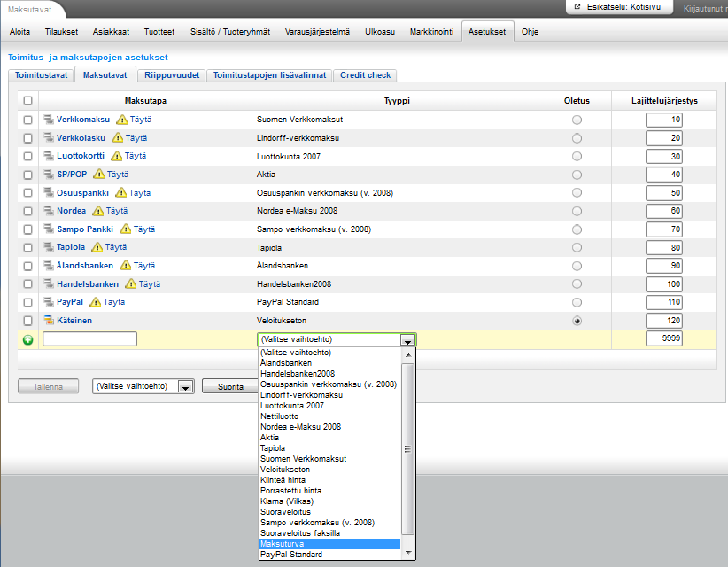Click the payment method icon beside Tapiola
728x567 pixels.
point(49,247)
